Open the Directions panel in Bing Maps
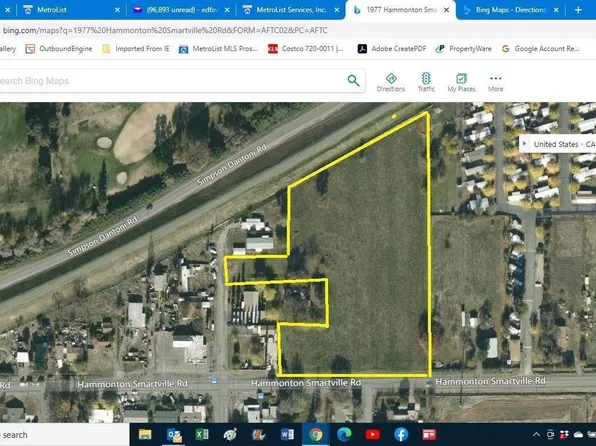 pos(391,83)
